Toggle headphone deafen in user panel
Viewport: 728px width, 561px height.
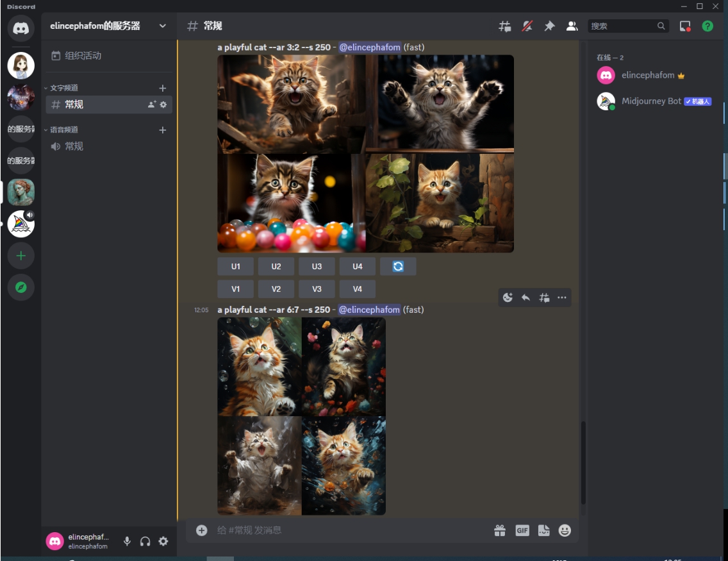point(145,541)
